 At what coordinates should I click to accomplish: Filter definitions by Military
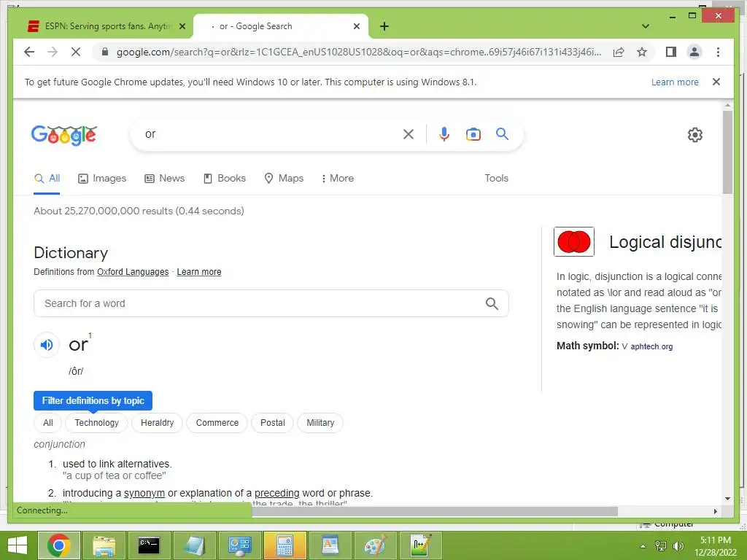pyautogui.click(x=320, y=423)
